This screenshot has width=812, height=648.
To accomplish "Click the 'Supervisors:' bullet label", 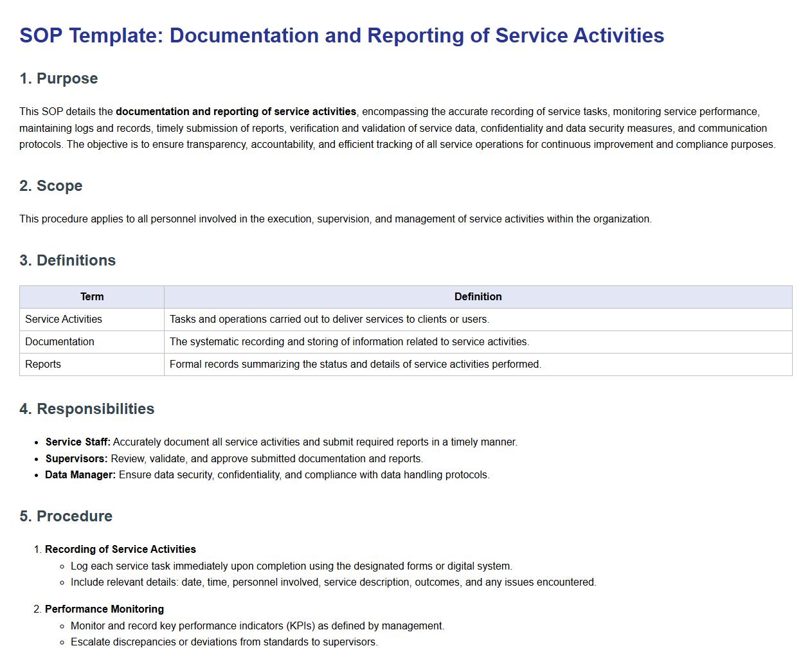I will [77, 459].
